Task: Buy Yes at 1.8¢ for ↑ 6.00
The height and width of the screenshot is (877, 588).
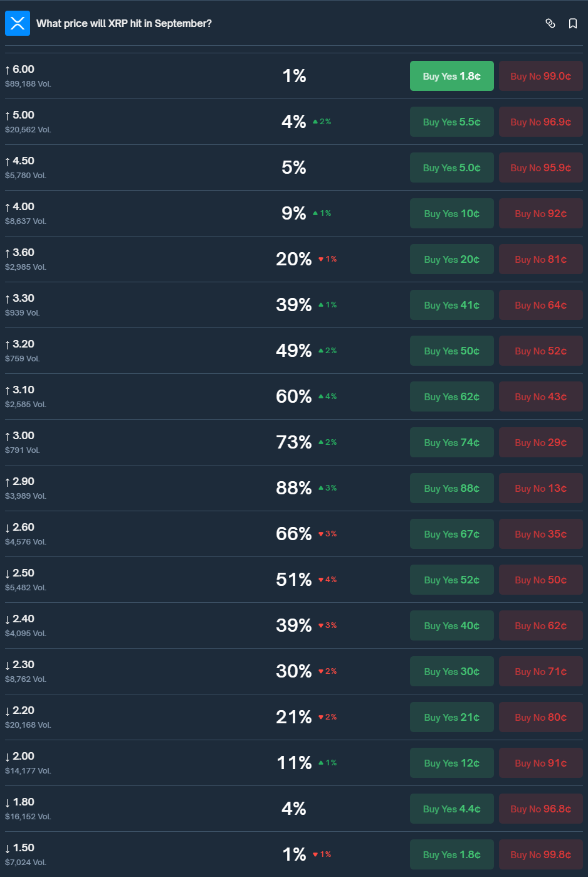Action: point(452,76)
